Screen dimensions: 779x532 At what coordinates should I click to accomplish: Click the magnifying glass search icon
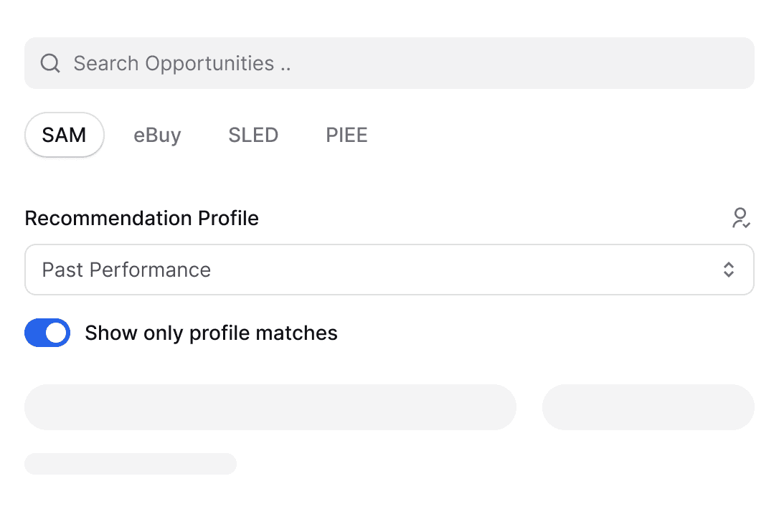tap(50, 63)
